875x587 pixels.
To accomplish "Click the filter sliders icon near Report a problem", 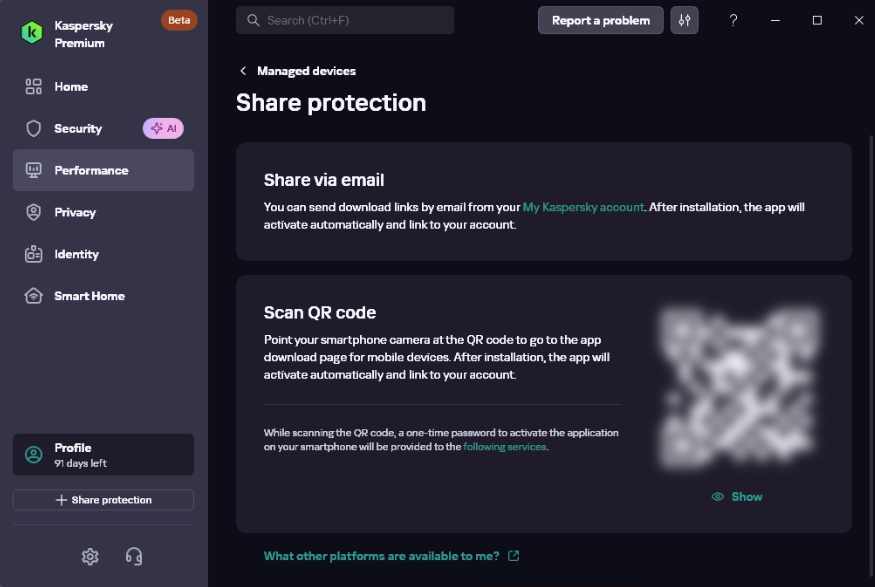I will [x=684, y=21].
